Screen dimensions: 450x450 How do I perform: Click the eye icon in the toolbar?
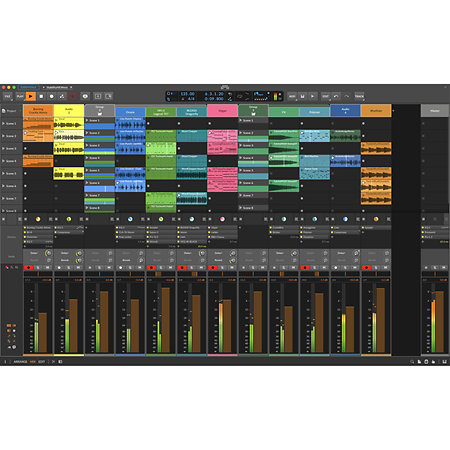point(85,96)
